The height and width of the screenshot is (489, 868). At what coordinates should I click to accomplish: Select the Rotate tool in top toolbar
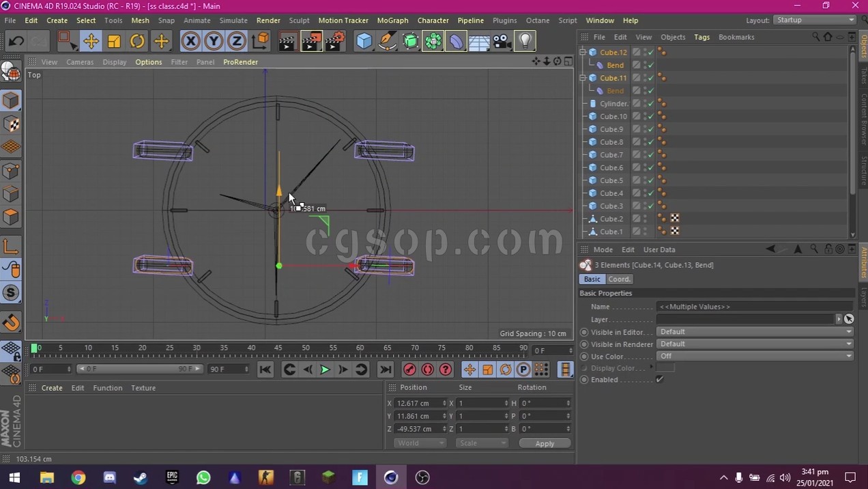tap(137, 42)
